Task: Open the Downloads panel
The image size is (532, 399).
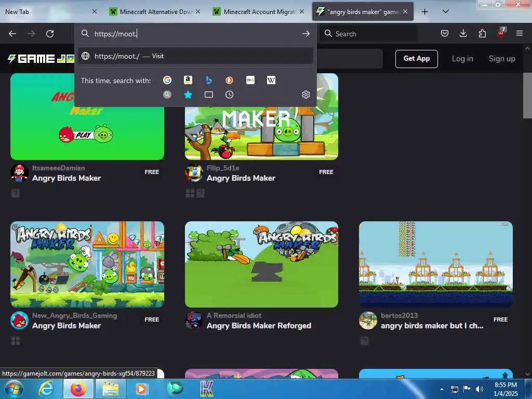Action: point(463,33)
